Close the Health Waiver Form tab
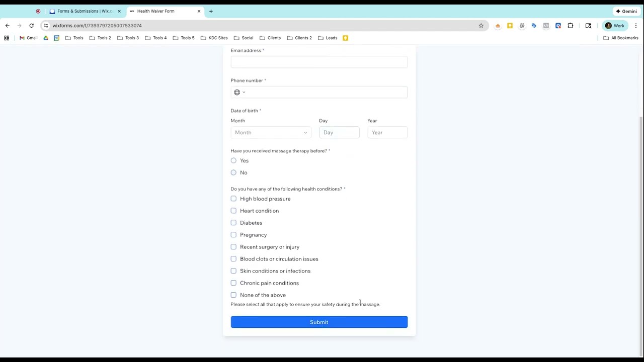This screenshot has height=362, width=644. click(199, 11)
